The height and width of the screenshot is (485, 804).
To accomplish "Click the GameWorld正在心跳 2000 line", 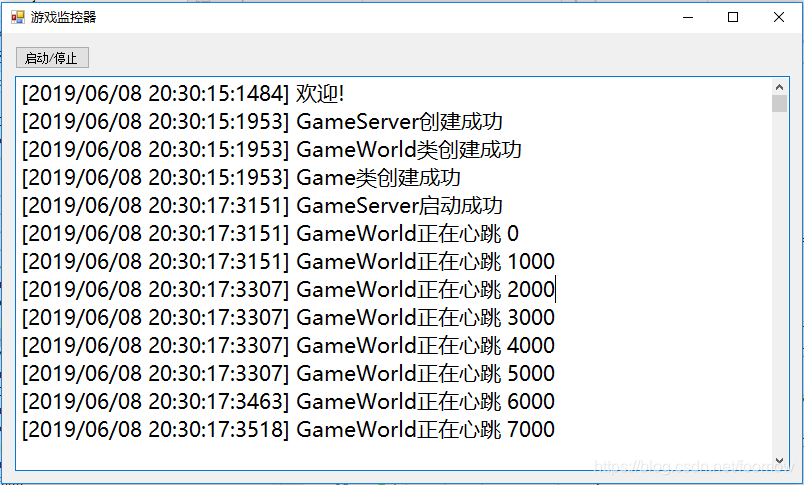I will 288,290.
